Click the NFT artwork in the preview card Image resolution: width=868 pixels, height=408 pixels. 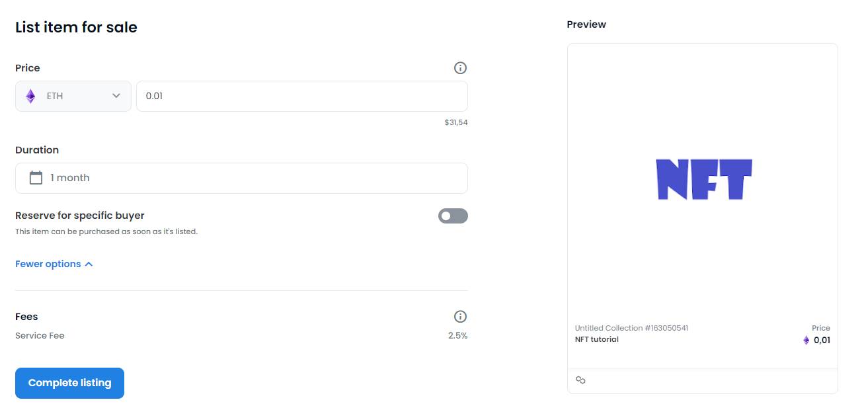coord(703,179)
